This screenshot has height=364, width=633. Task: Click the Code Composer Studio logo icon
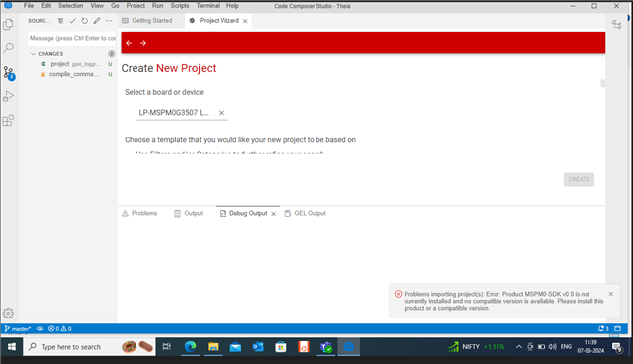pos(8,5)
